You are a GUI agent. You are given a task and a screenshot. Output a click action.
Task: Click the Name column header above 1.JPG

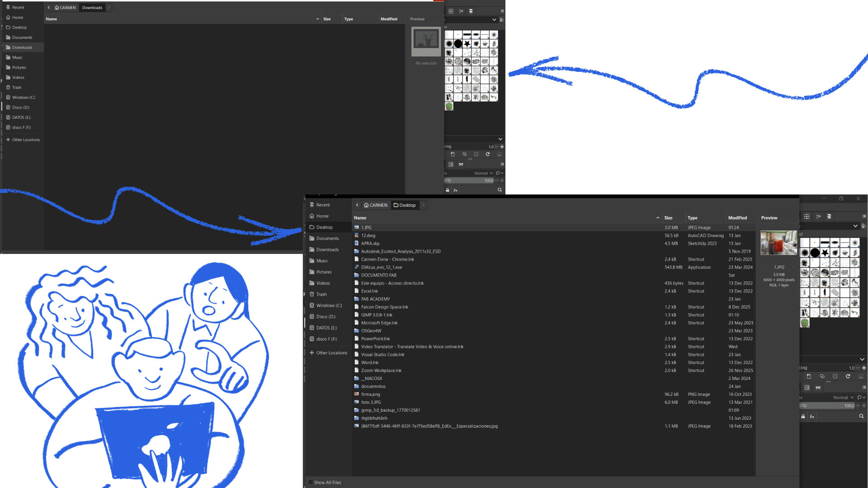pos(360,218)
